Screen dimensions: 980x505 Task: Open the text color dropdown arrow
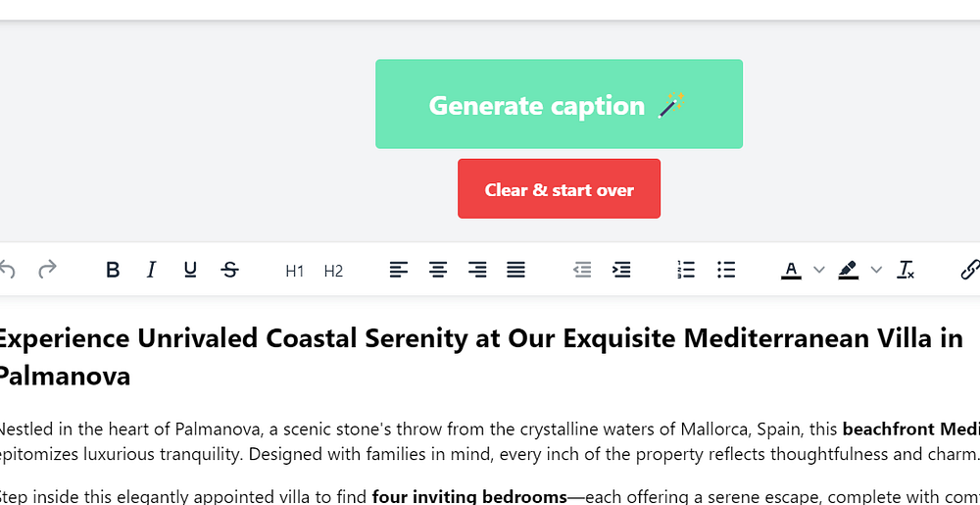(x=819, y=271)
